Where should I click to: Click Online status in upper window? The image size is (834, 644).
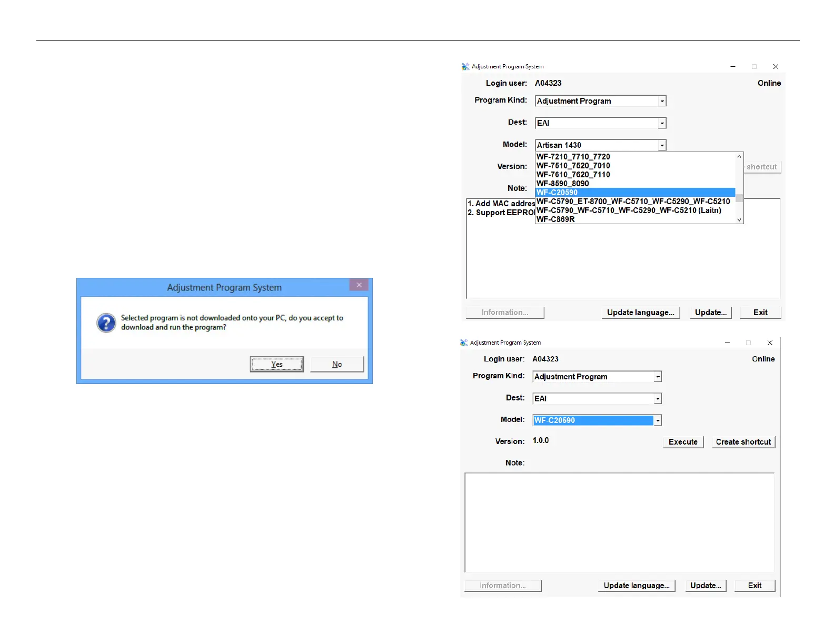click(769, 83)
